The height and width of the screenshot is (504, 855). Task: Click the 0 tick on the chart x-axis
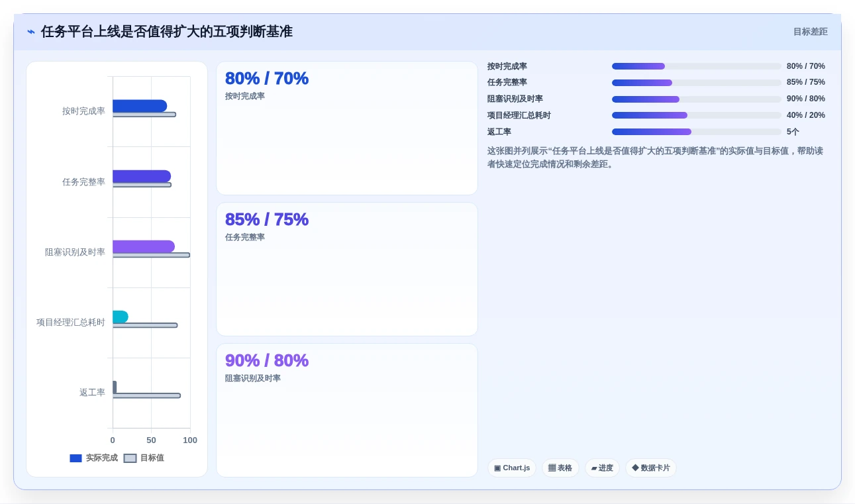[113, 440]
